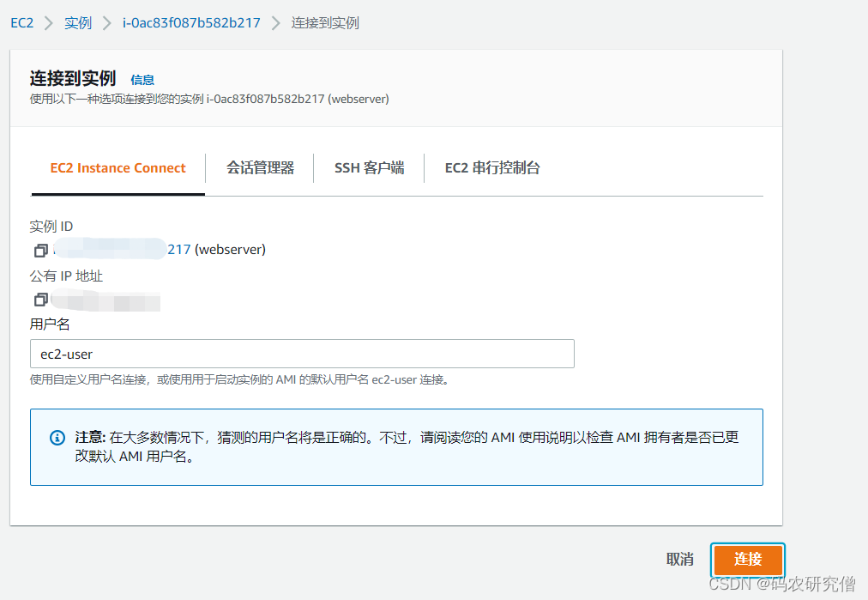Click the chevron before 连接到实例 breadcrumb
The width and height of the screenshot is (868, 600).
[276, 23]
